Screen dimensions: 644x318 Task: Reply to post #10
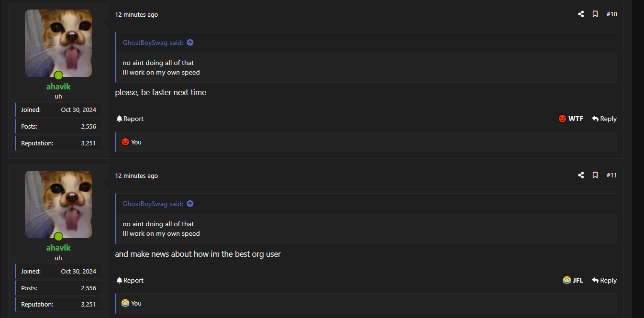tap(604, 119)
